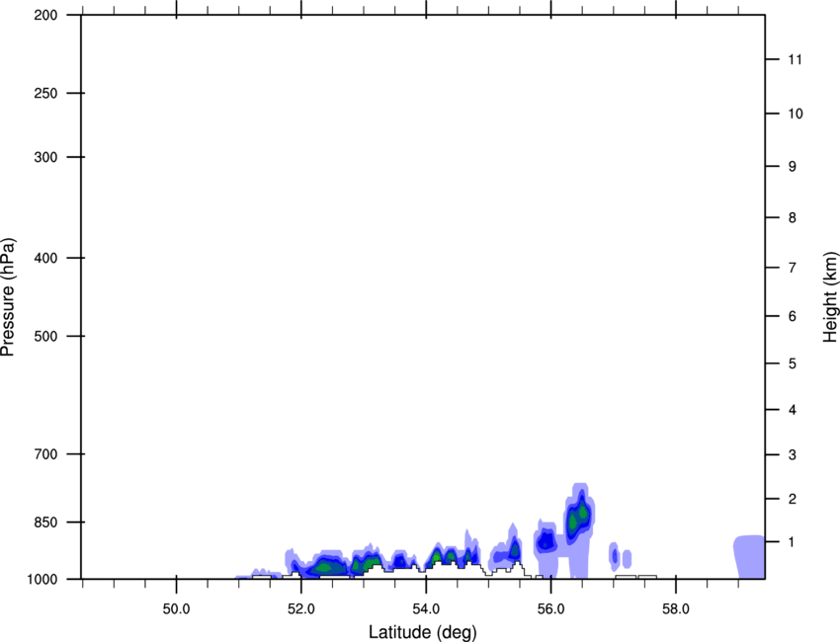The width and height of the screenshot is (840, 642).
Task: Pick the 11 km height label
Action: pos(795,59)
